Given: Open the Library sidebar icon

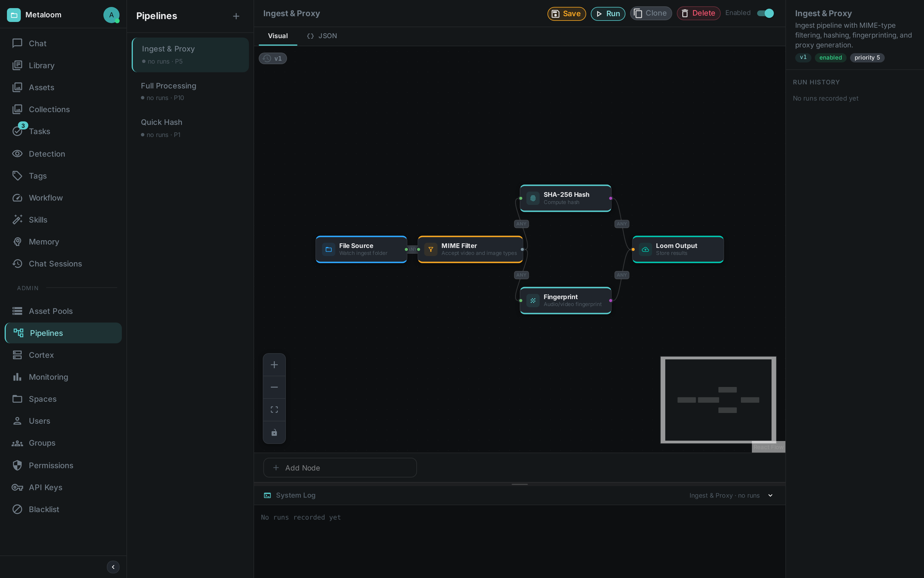Looking at the screenshot, I should coord(17,65).
